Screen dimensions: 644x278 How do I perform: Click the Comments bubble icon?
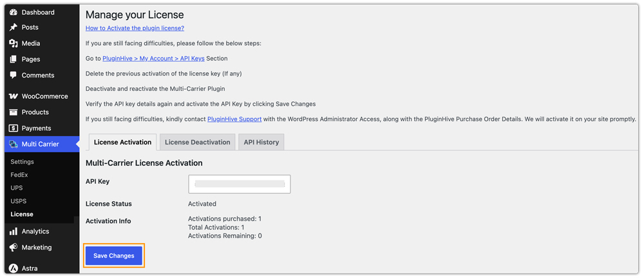[14, 75]
